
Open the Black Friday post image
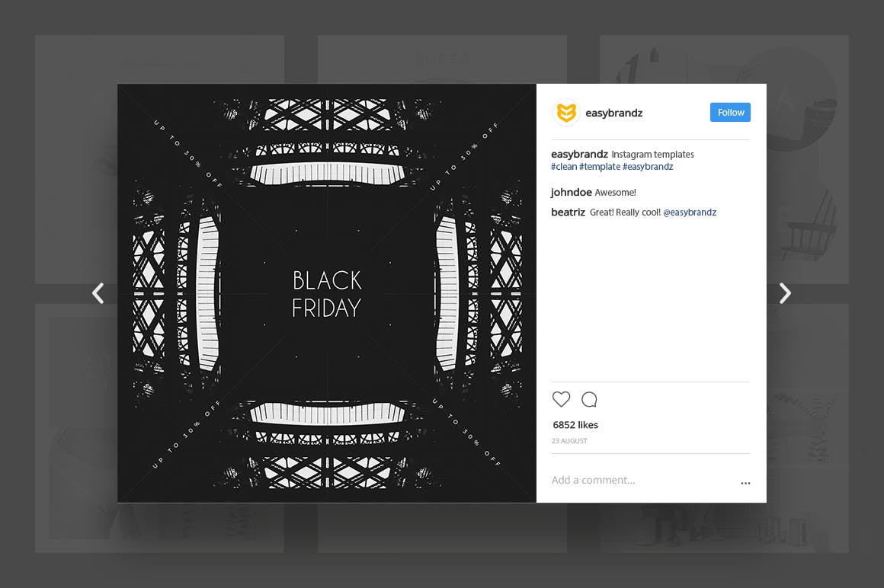[x=326, y=292]
